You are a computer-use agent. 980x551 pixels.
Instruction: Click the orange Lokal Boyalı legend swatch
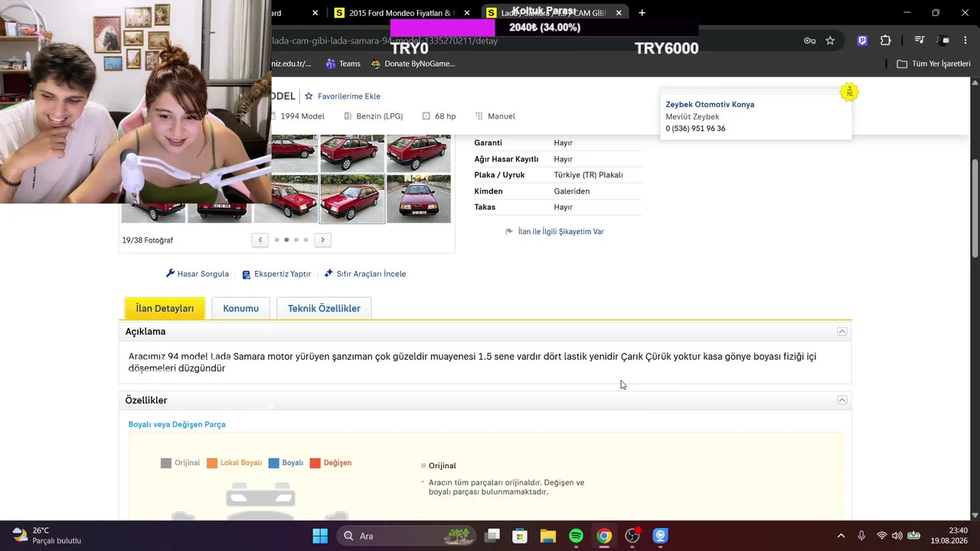[x=212, y=463]
